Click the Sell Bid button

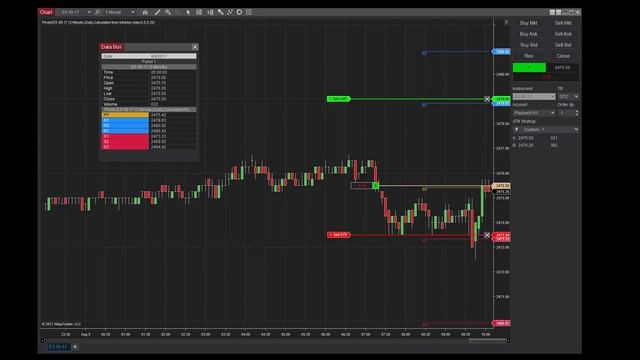pos(563,45)
